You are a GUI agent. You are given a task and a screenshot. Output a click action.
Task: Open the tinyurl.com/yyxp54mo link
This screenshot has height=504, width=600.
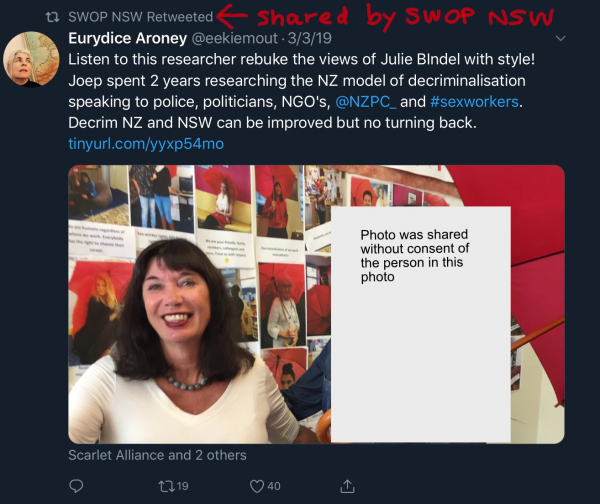[x=146, y=144]
